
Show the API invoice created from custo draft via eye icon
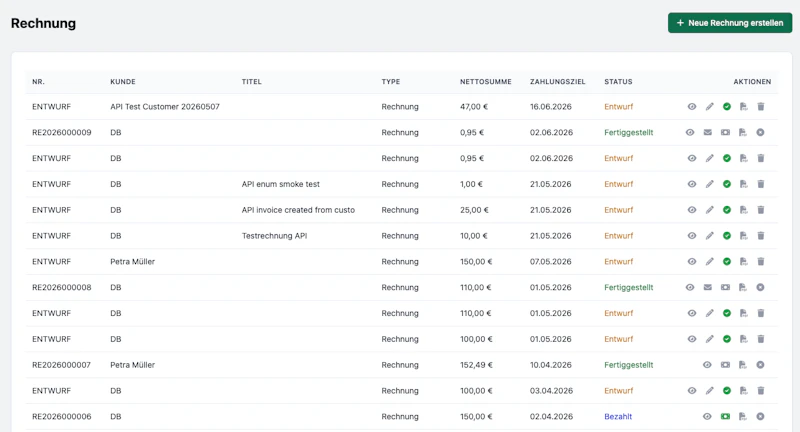click(x=692, y=210)
